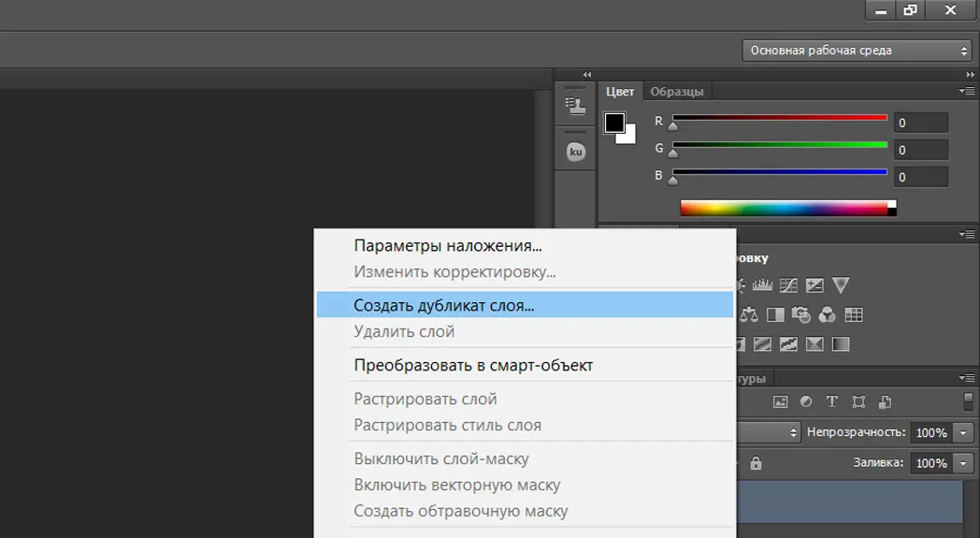This screenshot has height=538, width=980.
Task: Click the white background color swatch
Action: tap(629, 137)
